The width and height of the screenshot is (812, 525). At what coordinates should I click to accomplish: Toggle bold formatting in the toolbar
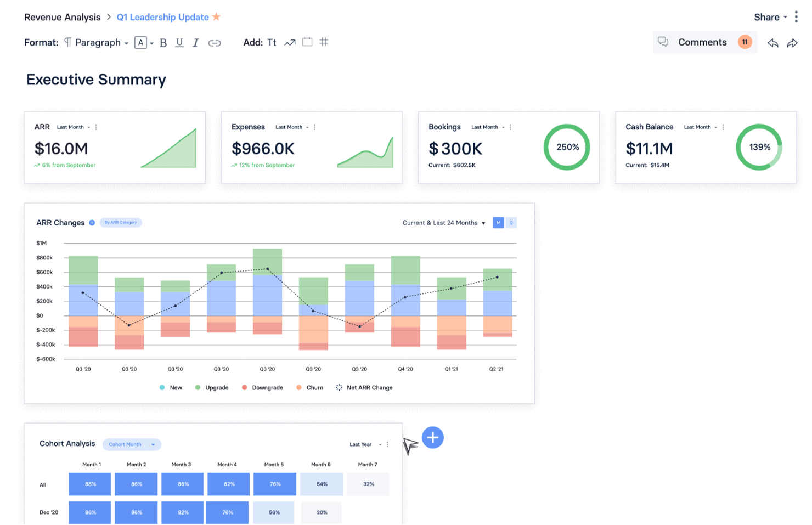pos(163,43)
